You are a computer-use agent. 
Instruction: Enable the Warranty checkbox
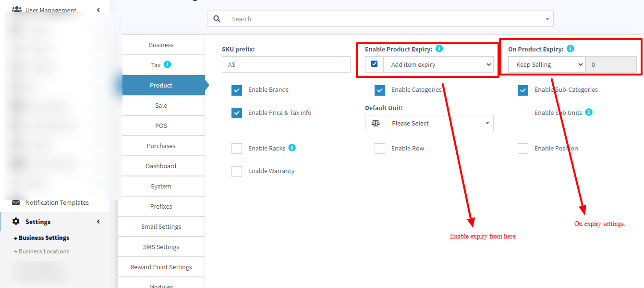(237, 171)
